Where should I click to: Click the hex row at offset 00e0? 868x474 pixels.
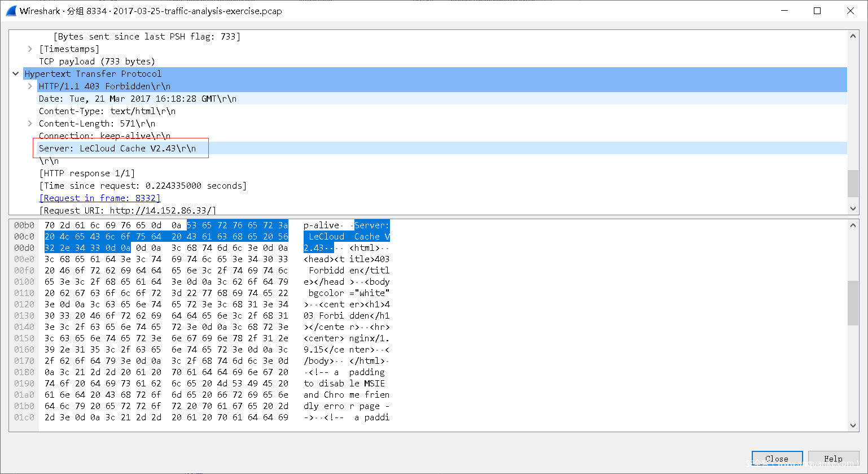tap(166, 259)
